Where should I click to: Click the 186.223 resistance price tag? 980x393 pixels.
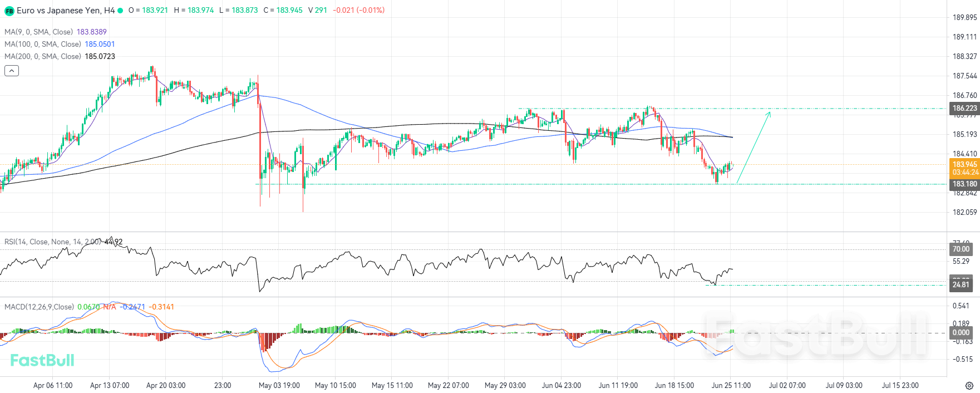click(x=964, y=109)
